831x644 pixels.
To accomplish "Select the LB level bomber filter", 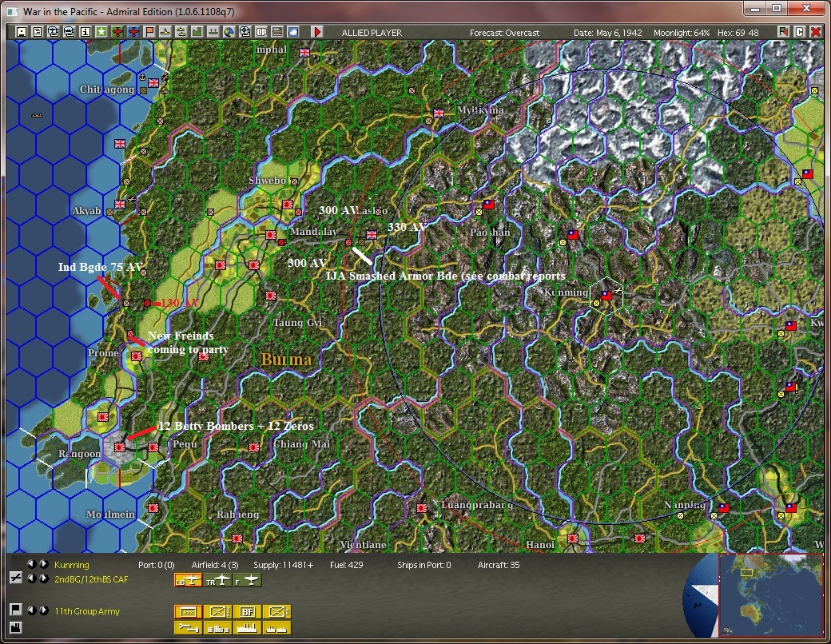I will (188, 580).
